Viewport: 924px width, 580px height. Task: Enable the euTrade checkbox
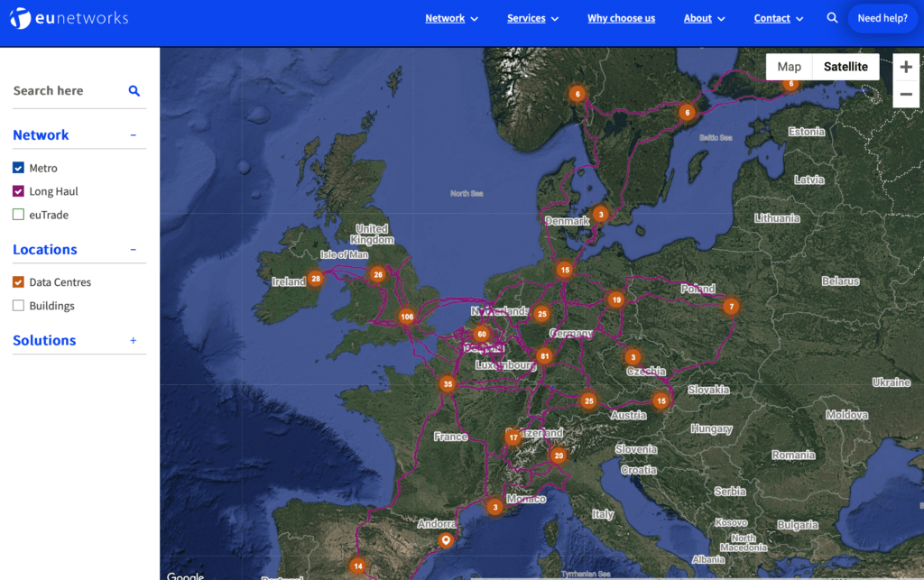click(x=18, y=215)
